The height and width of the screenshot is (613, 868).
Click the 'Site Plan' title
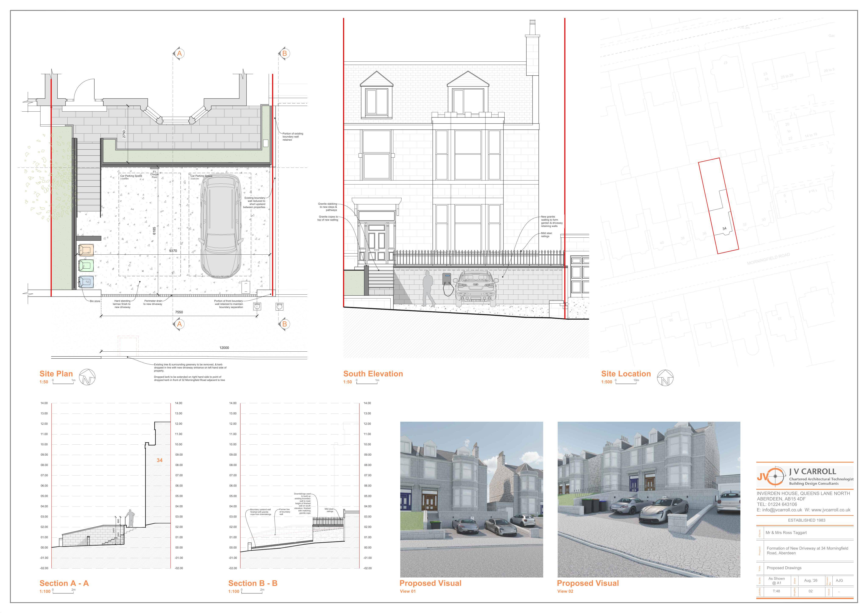56,374
